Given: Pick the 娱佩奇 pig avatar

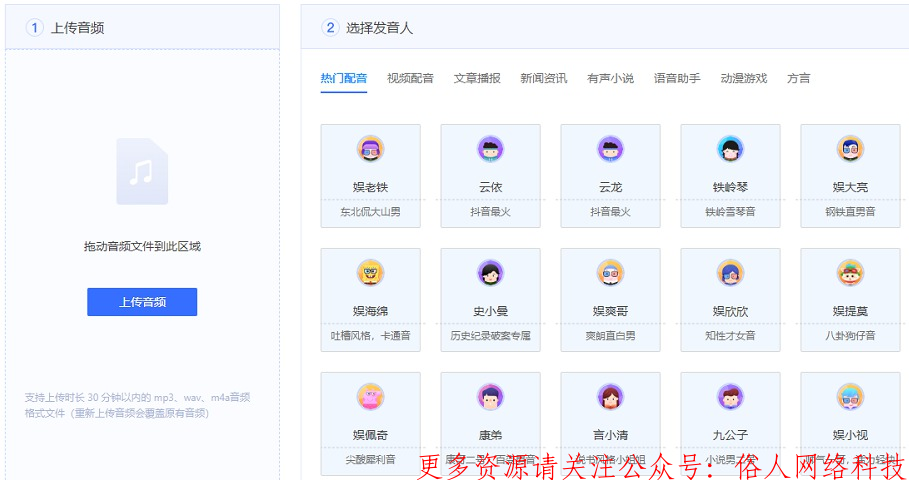Looking at the screenshot, I should (370, 397).
